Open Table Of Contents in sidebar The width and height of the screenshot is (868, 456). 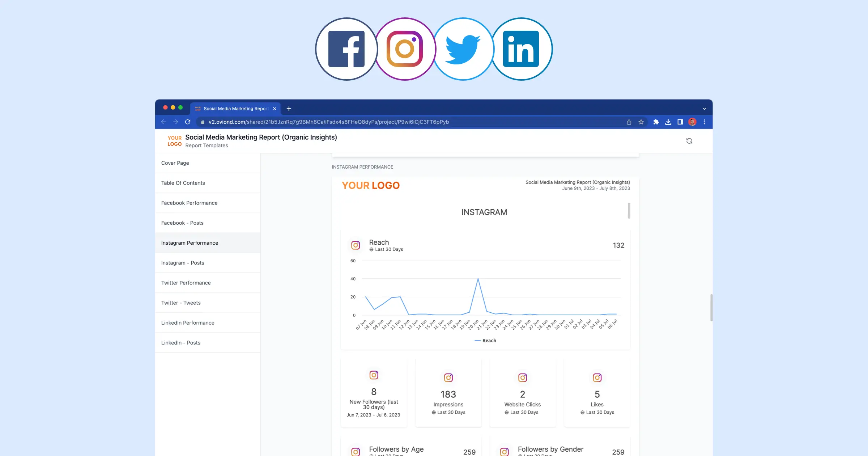(x=208, y=183)
